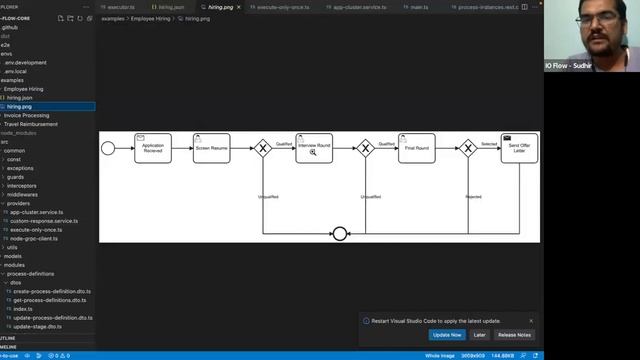Image resolution: width=640 pixels, height=360 pixels.
Task: Click the first X gateway after Screen Resume
Action: click(263, 148)
